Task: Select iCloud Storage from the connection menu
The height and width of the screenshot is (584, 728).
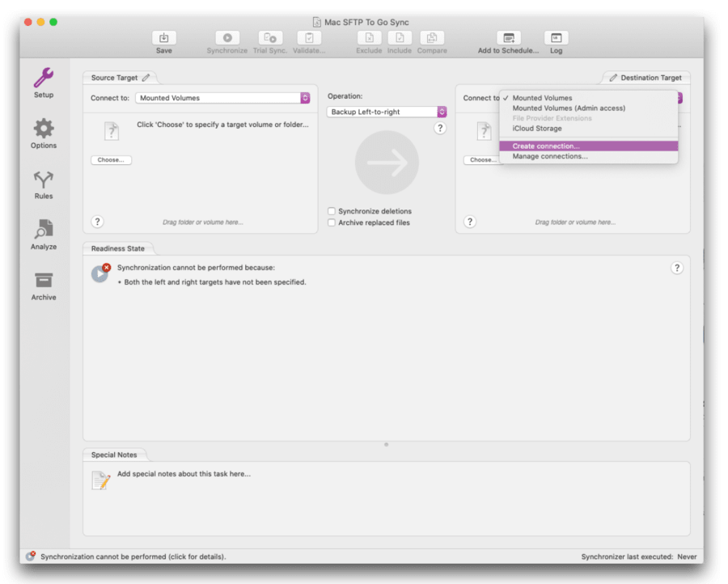Action: 538,128
